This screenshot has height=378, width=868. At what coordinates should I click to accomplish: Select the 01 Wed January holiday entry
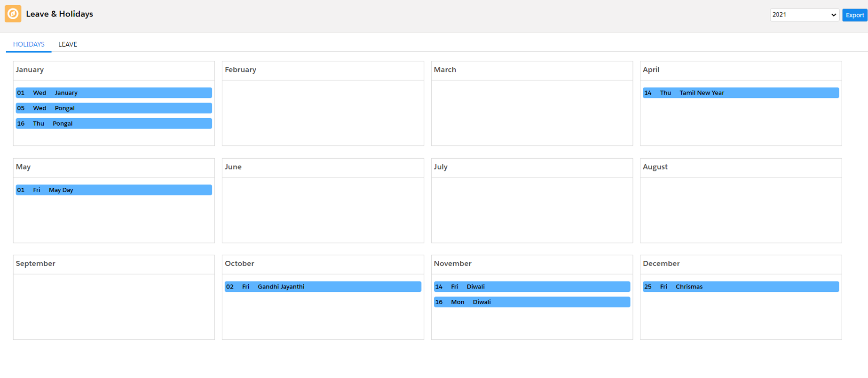coord(113,93)
